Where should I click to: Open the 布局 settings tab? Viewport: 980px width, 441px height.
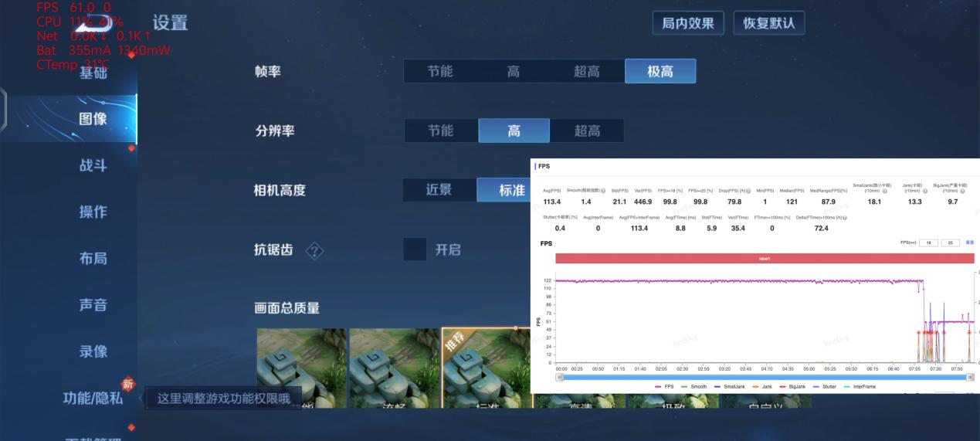tap(93, 258)
